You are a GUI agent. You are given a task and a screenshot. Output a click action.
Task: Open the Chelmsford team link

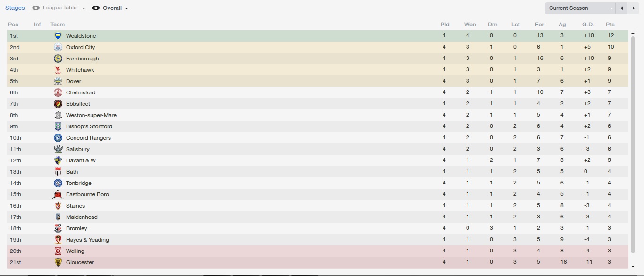point(81,92)
